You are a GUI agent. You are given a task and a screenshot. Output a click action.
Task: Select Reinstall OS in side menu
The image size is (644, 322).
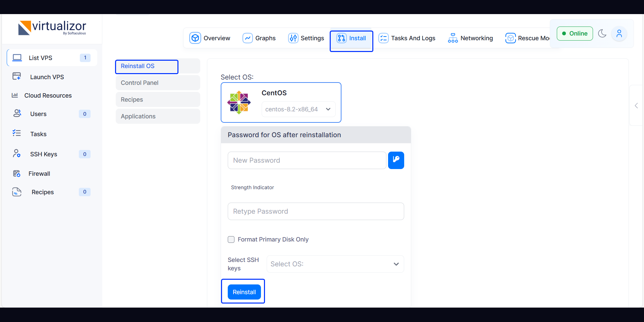point(158,66)
